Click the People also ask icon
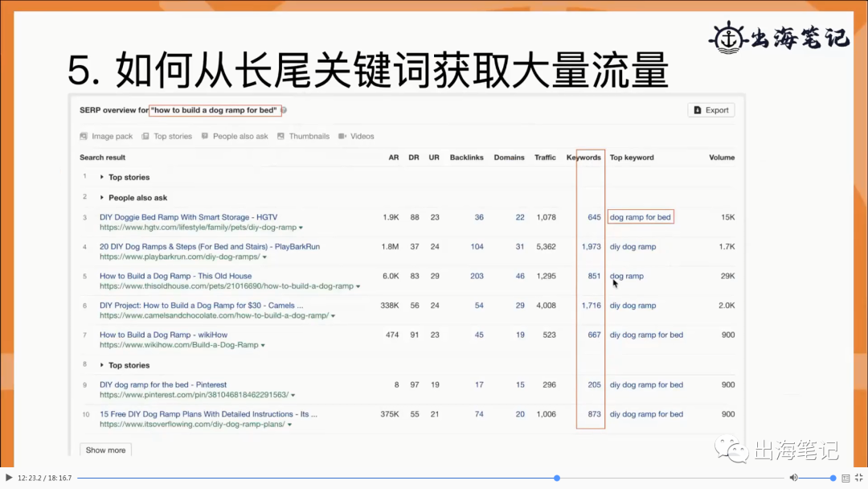The width and height of the screenshot is (868, 489). tap(205, 136)
